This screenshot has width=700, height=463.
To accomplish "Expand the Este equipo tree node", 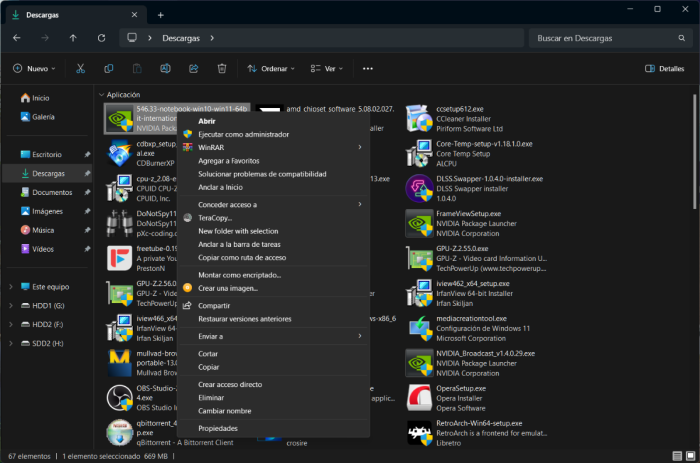I will click(11, 286).
